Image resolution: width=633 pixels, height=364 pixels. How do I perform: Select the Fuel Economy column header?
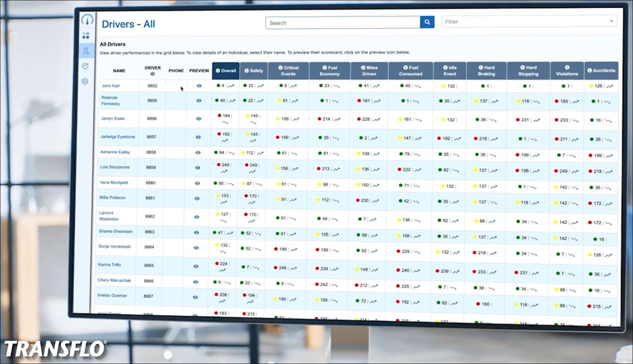click(x=330, y=71)
